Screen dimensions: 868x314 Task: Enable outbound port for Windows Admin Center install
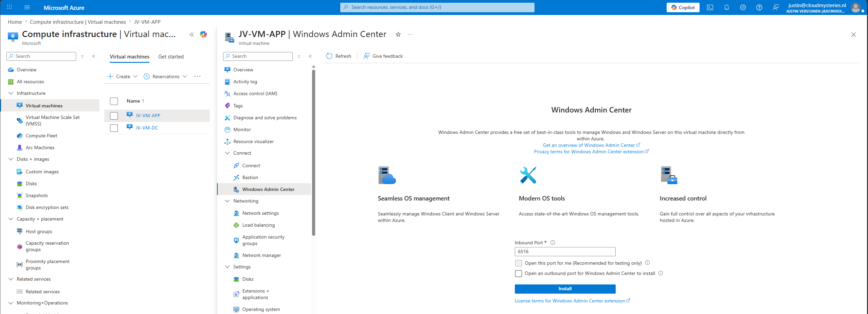[x=519, y=274]
